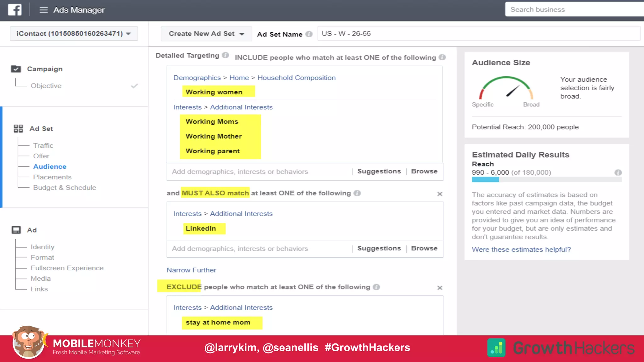Remove the MUST ALSO match section
This screenshot has width=644, height=362.
(x=440, y=194)
